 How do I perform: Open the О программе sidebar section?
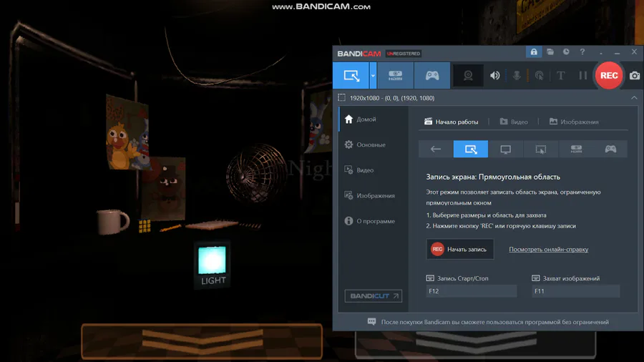(374, 221)
